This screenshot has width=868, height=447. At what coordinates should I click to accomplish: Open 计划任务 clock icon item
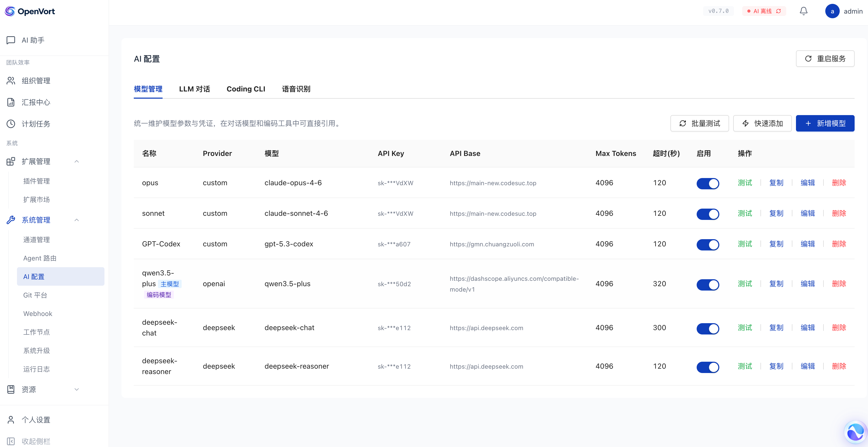(11, 124)
